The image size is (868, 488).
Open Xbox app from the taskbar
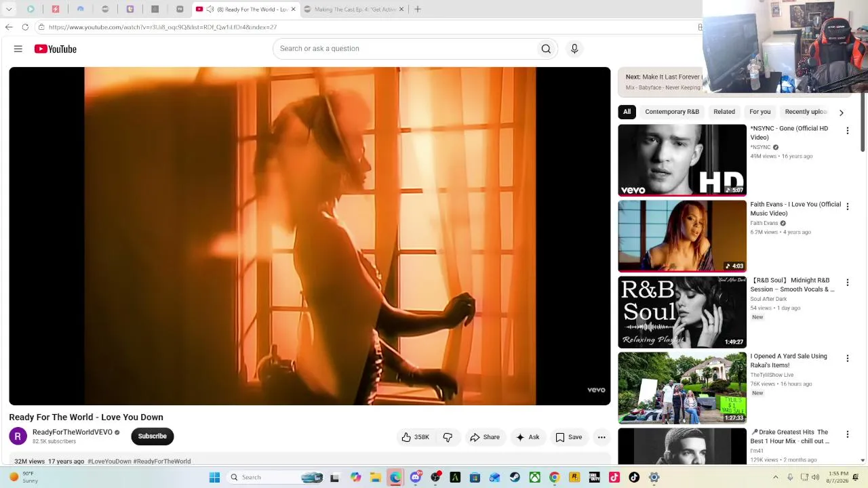pyautogui.click(x=535, y=477)
